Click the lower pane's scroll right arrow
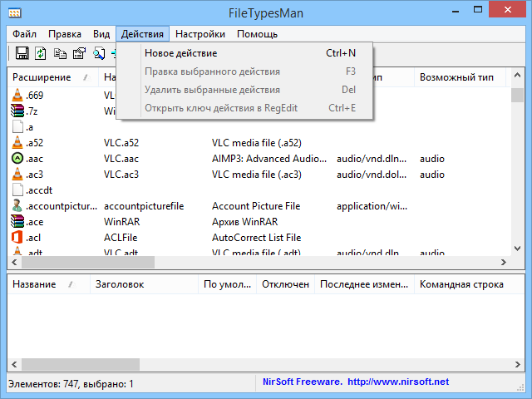The image size is (532, 399). (518, 364)
